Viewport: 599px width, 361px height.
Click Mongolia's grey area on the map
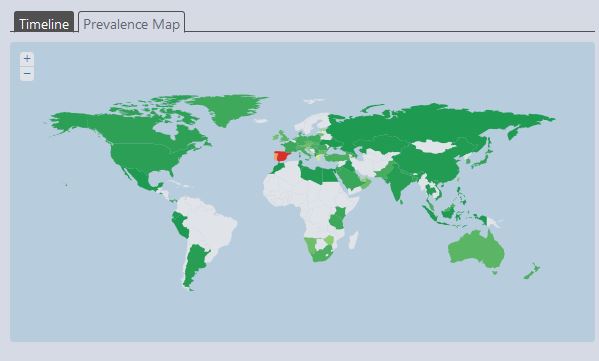pyautogui.click(x=434, y=146)
